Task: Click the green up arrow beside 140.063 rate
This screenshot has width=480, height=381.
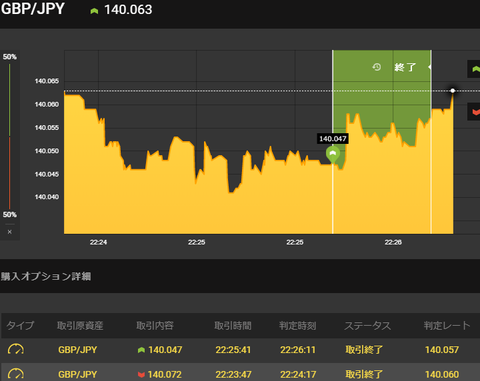Action: tap(94, 11)
